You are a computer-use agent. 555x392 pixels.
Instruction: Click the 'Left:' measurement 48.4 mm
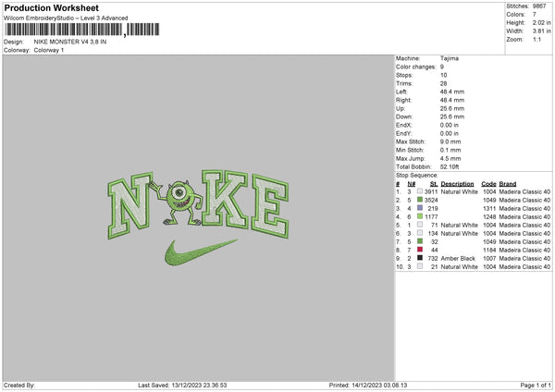(x=452, y=92)
